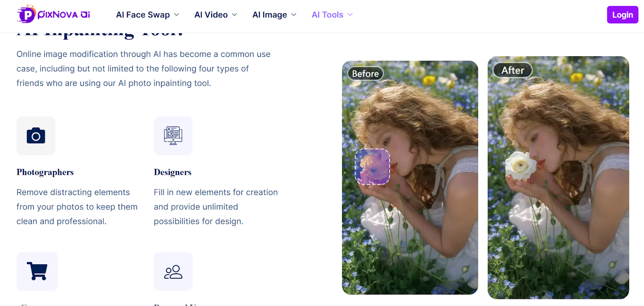Select the Designers heading
Viewport: 644px width, 306px height.
coord(172,172)
